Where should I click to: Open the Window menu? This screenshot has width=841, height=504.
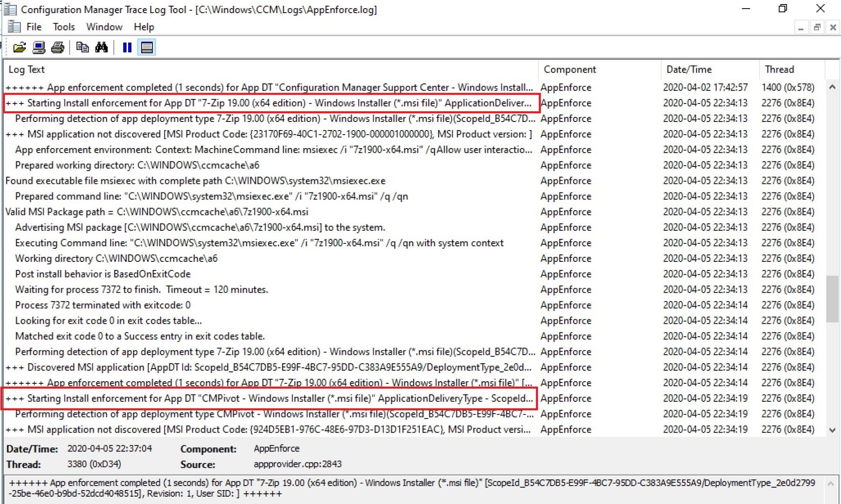pos(104,27)
